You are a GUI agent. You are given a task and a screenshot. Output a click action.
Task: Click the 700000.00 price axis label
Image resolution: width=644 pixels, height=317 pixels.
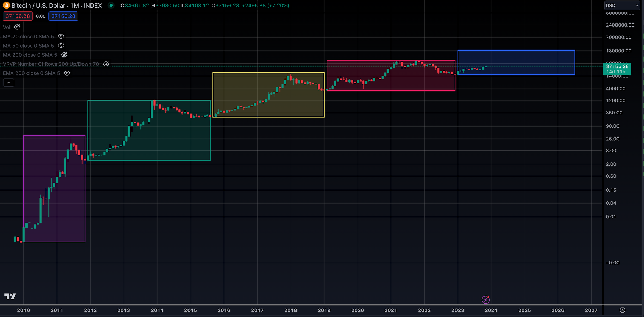(619, 37)
